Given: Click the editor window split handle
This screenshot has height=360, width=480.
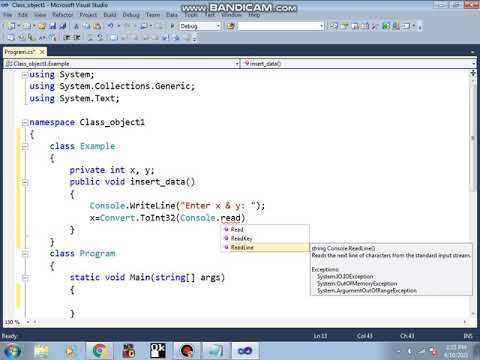Looking at the screenshot, I should (x=473, y=73).
